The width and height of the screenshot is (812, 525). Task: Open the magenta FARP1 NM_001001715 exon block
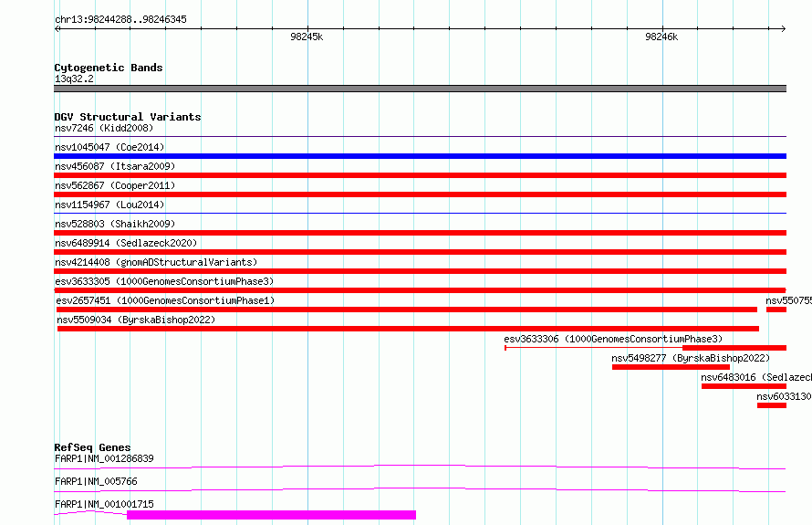271,515
